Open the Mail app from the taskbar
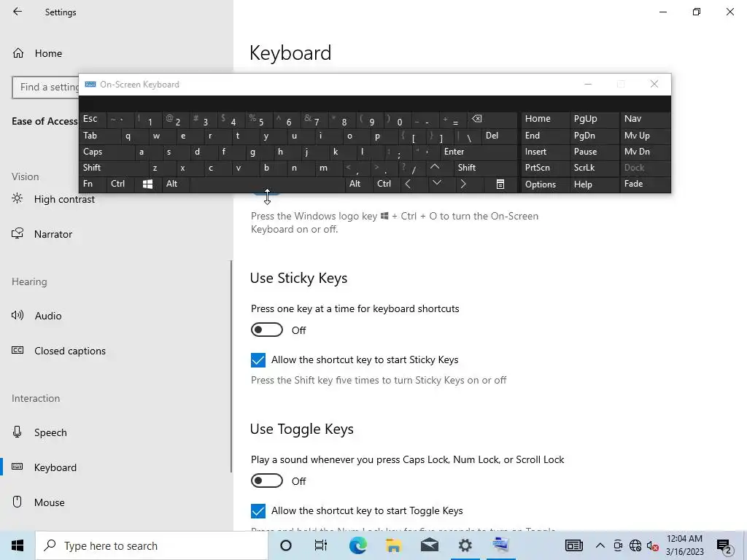 pos(429,545)
